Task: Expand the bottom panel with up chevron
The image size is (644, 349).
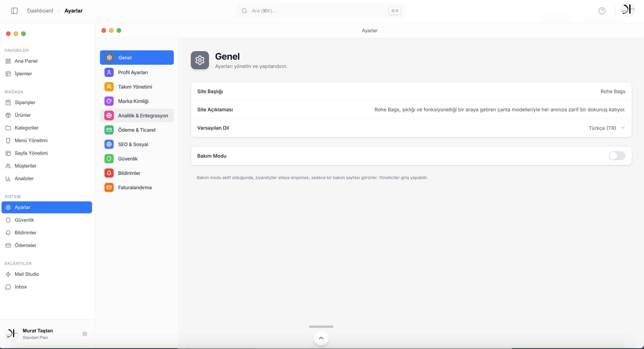Action: [321, 338]
